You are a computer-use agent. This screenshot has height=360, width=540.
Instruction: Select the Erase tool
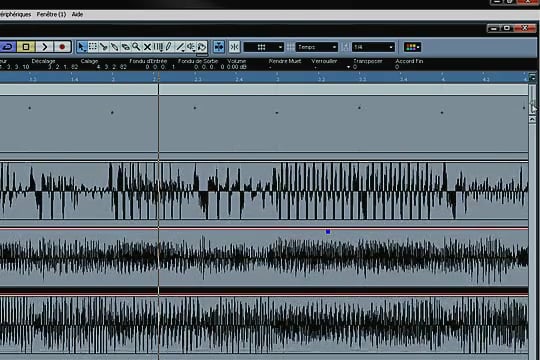tap(125, 47)
